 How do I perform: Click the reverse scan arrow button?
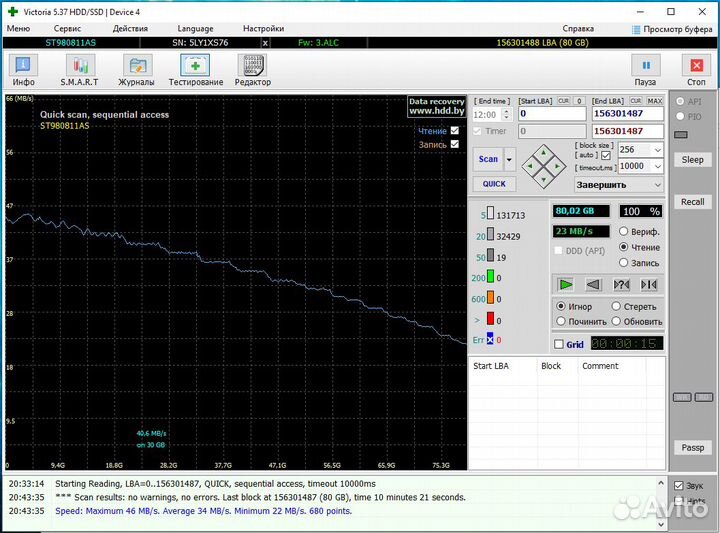[x=593, y=285]
